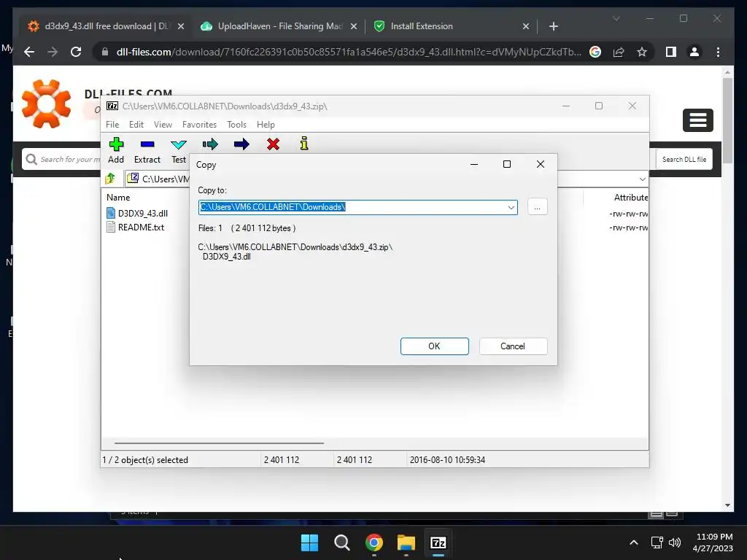This screenshot has width=747, height=560.
Task: Click the Name column header
Action: [x=118, y=197]
